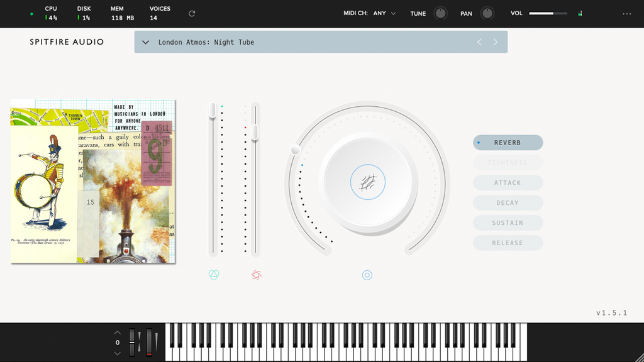This screenshot has height=362, width=644.
Task: Enable the TIGHTNESS parameter
Action: tap(508, 162)
